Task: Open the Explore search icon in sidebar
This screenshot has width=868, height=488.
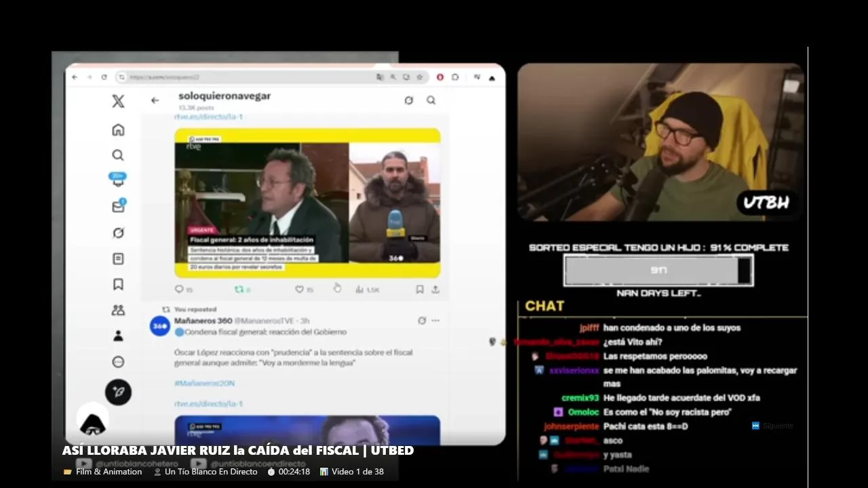Action: coord(118,155)
